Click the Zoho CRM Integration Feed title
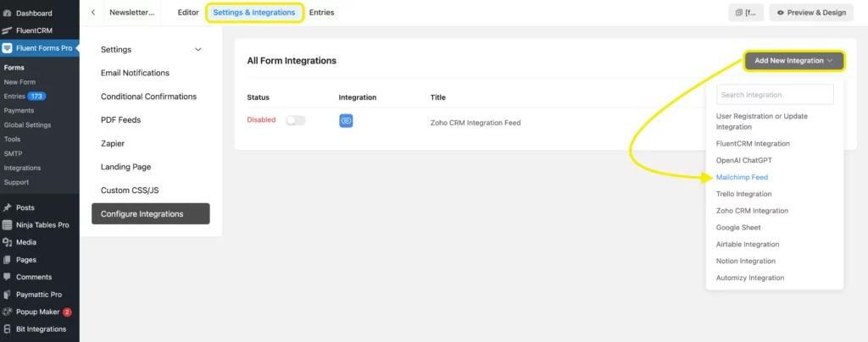The width and height of the screenshot is (868, 342). click(x=476, y=123)
